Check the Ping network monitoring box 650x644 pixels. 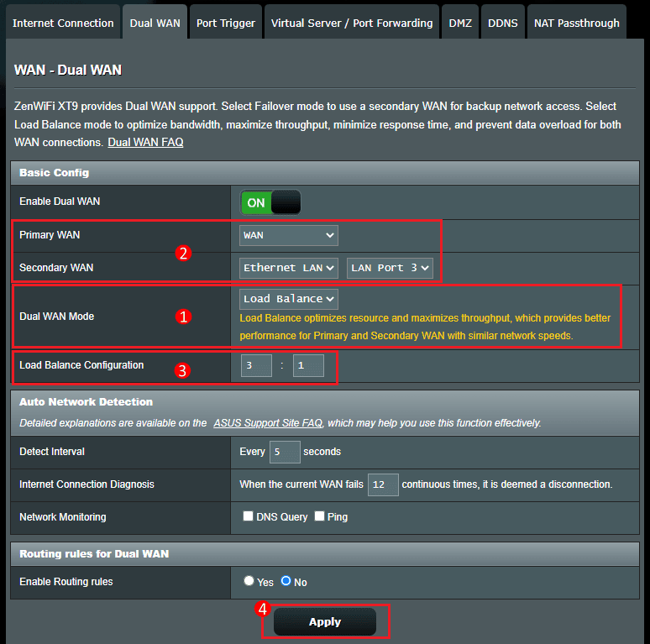pyautogui.click(x=320, y=516)
